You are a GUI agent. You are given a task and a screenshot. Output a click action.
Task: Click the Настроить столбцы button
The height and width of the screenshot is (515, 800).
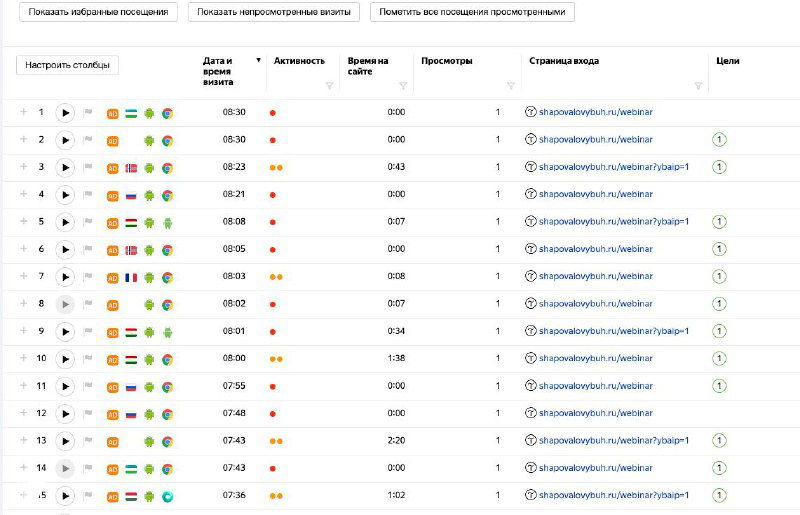point(67,65)
